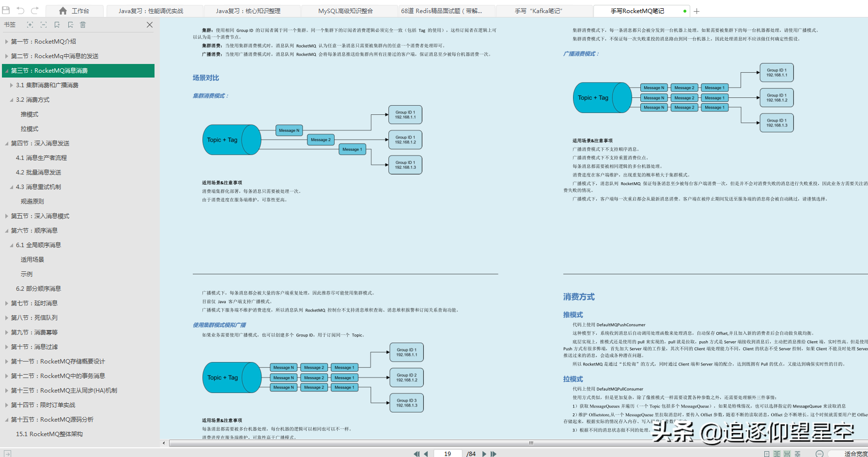Open the 工作台 home tab
Image resolution: width=868 pixels, height=457 pixels.
point(74,11)
